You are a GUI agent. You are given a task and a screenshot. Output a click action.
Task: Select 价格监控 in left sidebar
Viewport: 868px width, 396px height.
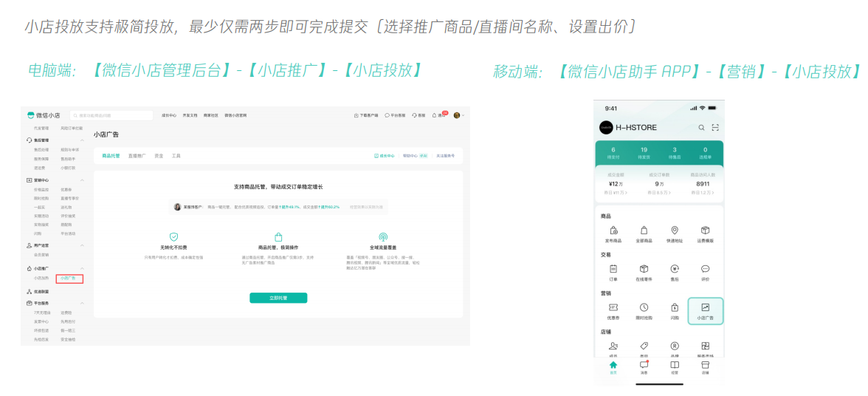point(41,190)
